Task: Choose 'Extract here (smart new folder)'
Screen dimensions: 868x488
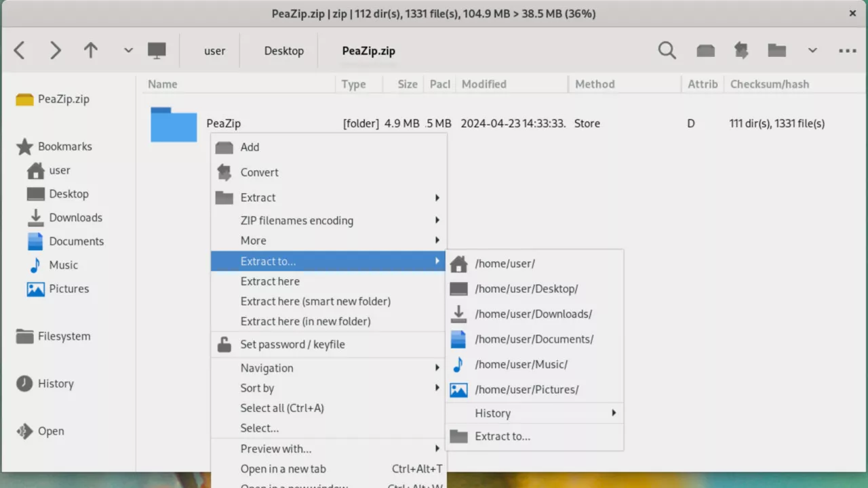Action: [x=329, y=301]
